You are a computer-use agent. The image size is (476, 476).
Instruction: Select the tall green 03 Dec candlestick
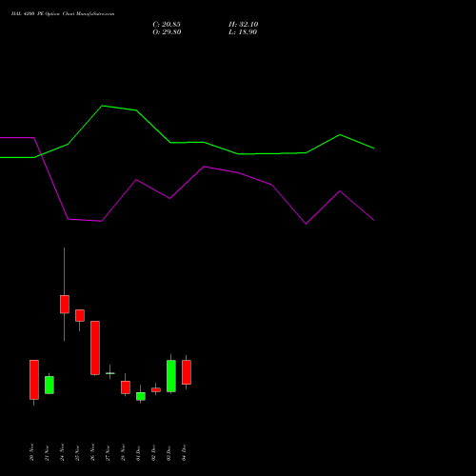(171, 376)
